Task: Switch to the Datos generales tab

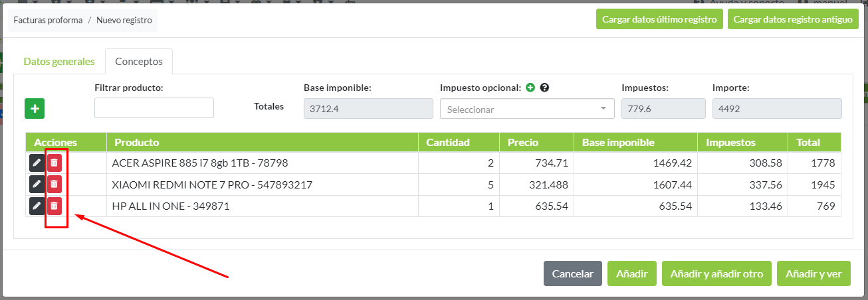Action: [59, 62]
